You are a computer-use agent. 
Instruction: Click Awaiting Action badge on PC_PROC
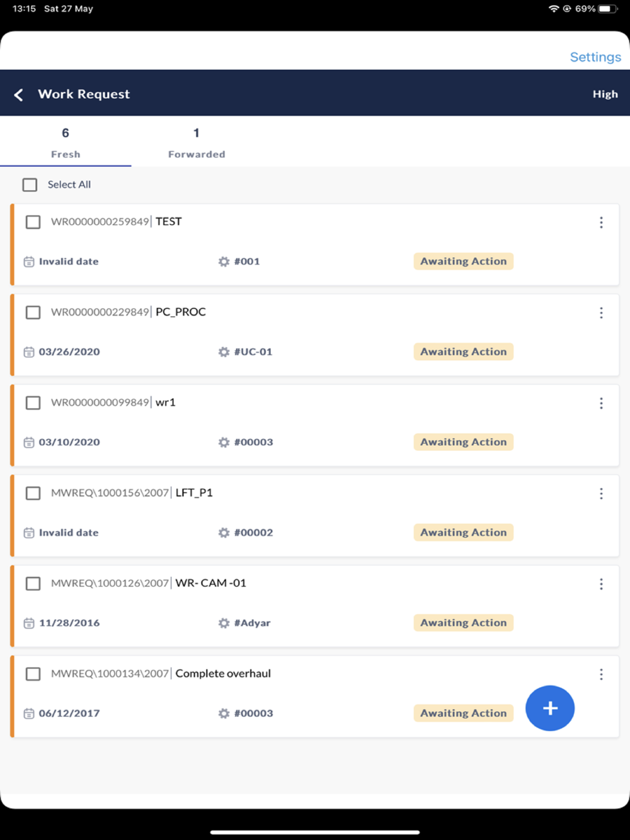(x=464, y=352)
